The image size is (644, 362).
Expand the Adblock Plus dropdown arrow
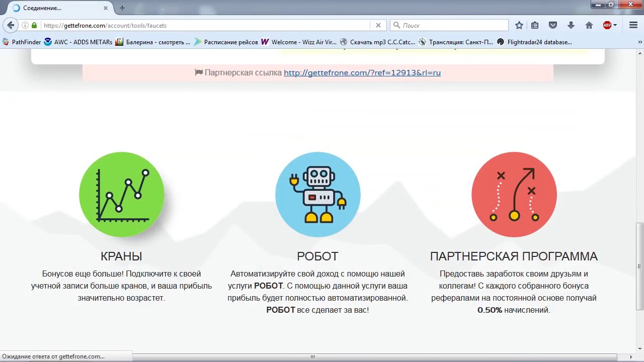pyautogui.click(x=615, y=25)
